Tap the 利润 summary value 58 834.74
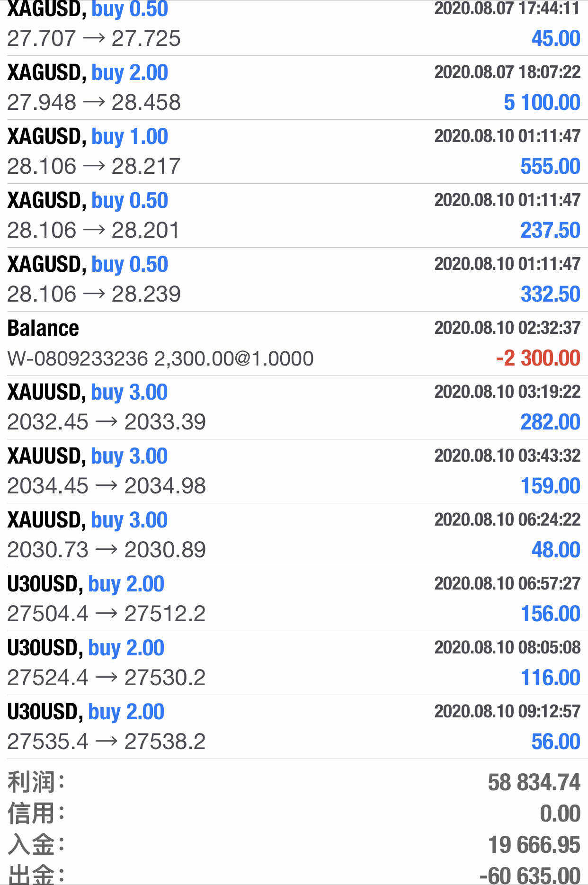This screenshot has height=885, width=588. (534, 782)
